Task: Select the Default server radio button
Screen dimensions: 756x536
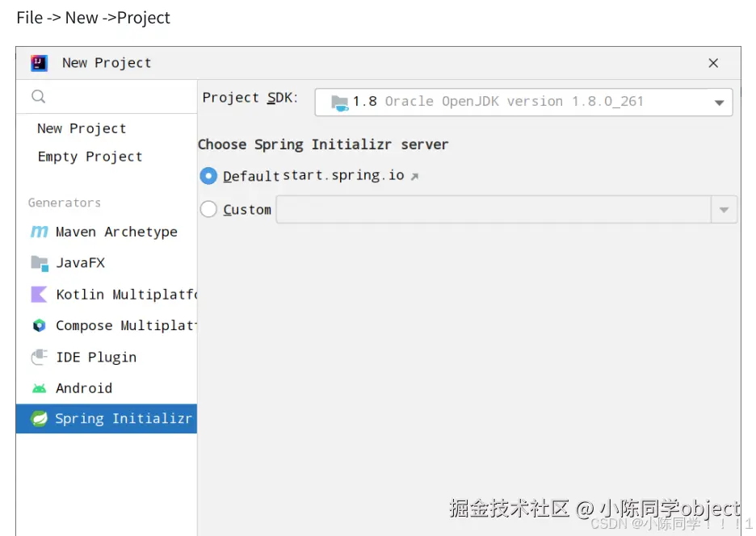Action: click(x=208, y=176)
